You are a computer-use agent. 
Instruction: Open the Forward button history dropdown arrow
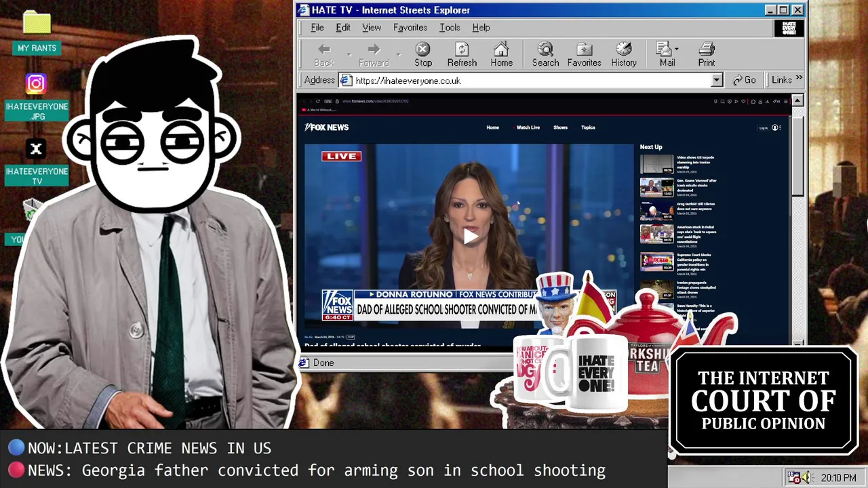coord(399,54)
